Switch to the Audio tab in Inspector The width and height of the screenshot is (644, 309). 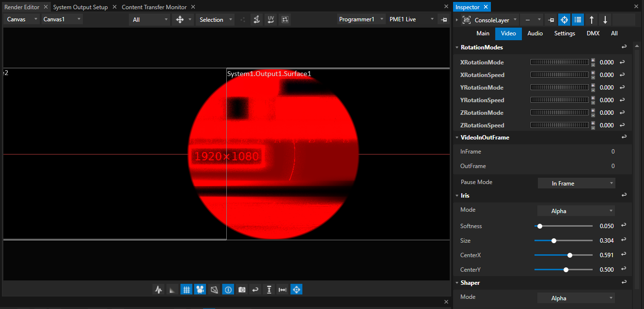[x=535, y=33]
